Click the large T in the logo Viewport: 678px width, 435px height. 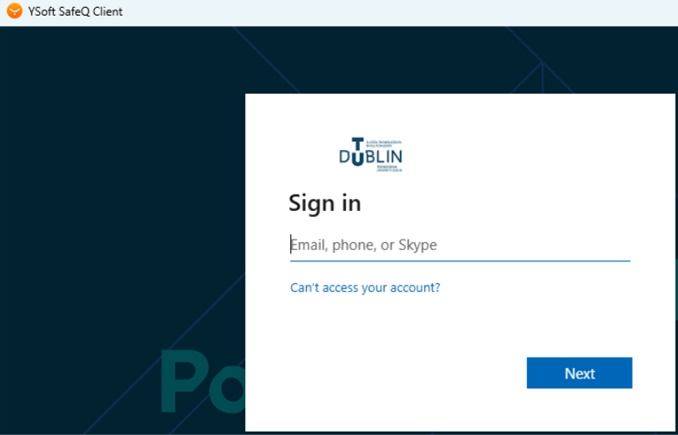(x=358, y=146)
